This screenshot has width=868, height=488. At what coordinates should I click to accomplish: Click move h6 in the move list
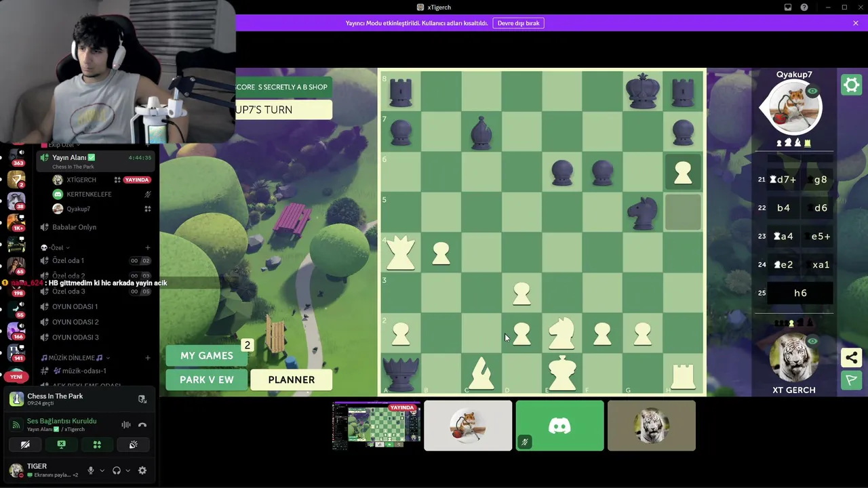pos(800,293)
